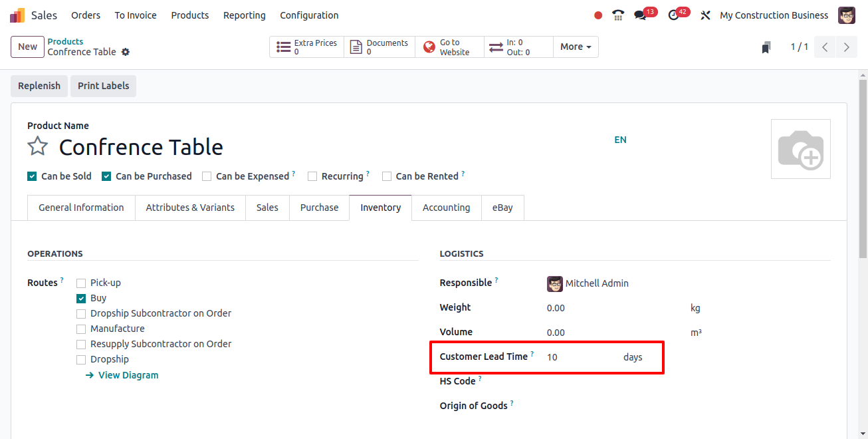This screenshot has width=868, height=439.
Task: Open the user avatar menu
Action: tap(847, 15)
